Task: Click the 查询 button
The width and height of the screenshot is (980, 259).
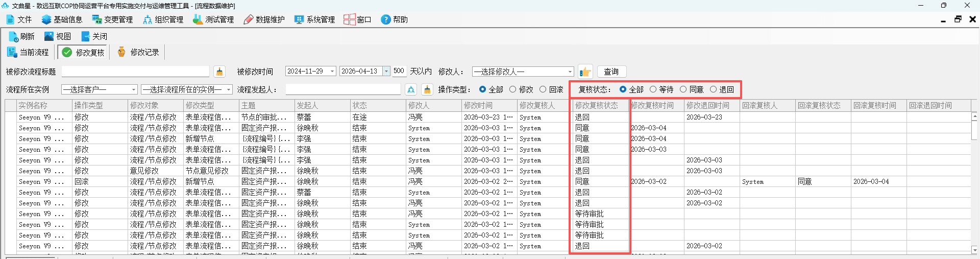Action: [x=611, y=72]
